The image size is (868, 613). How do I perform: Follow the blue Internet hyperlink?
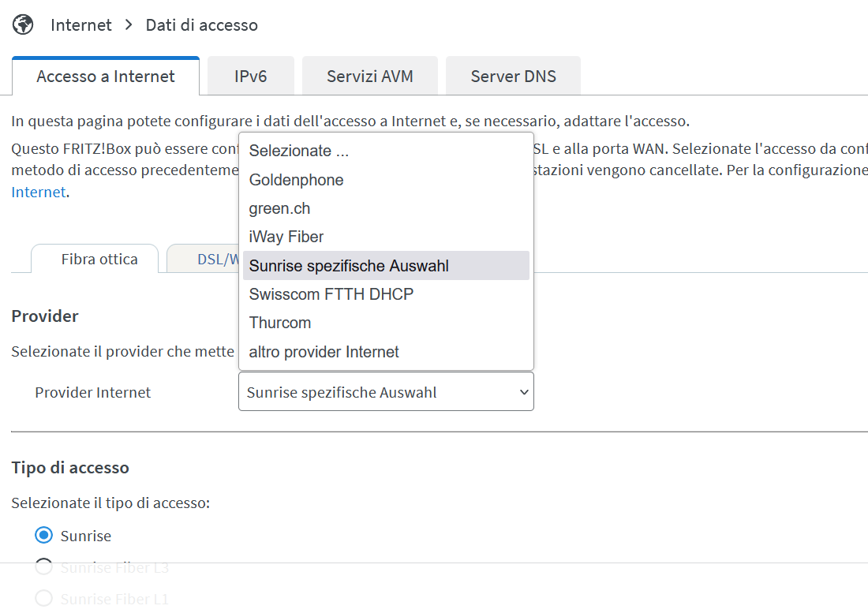click(x=38, y=192)
